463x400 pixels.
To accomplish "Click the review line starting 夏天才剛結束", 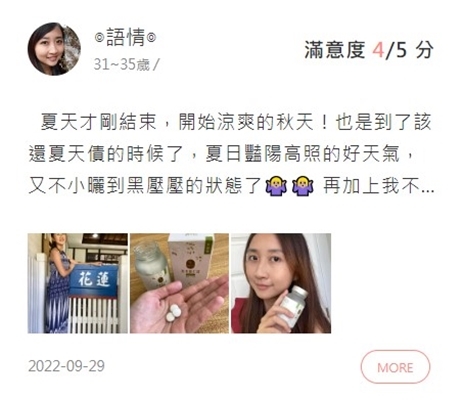I will (236, 122).
